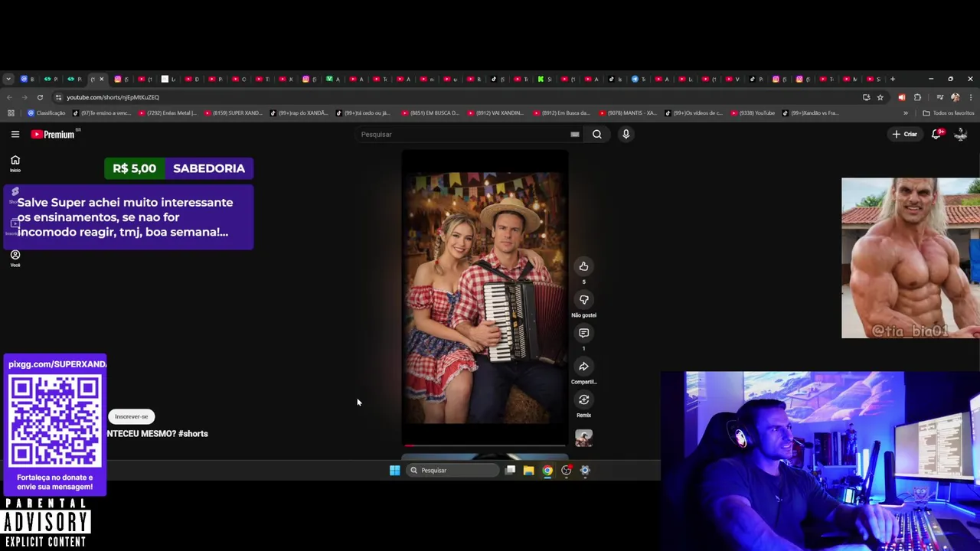View site information icon in address bar
The image size is (980, 551).
tap(58, 97)
